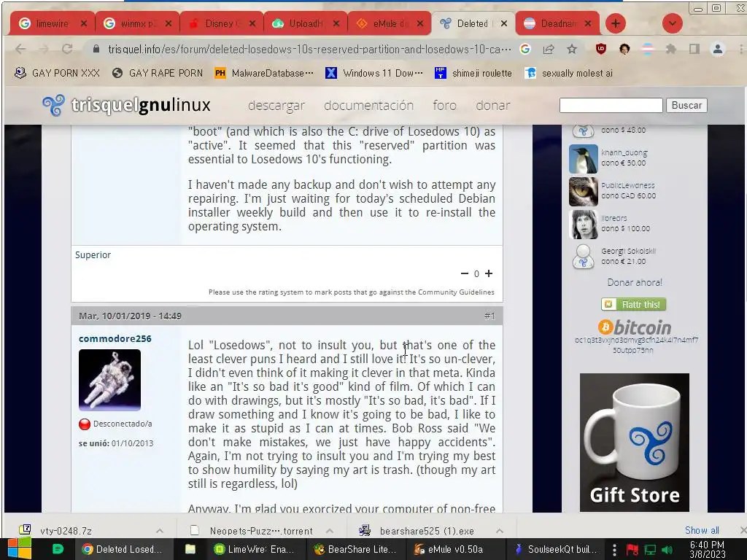The height and width of the screenshot is (560, 747).
Task: Click the bitcoin donation logo
Action: tap(635, 327)
